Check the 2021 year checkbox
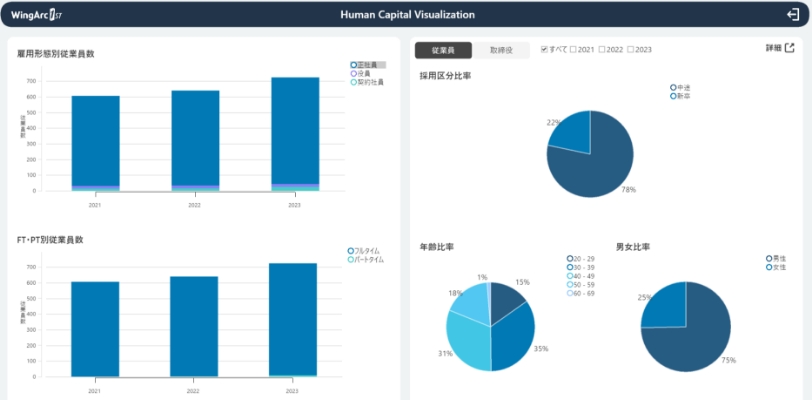 coord(573,49)
